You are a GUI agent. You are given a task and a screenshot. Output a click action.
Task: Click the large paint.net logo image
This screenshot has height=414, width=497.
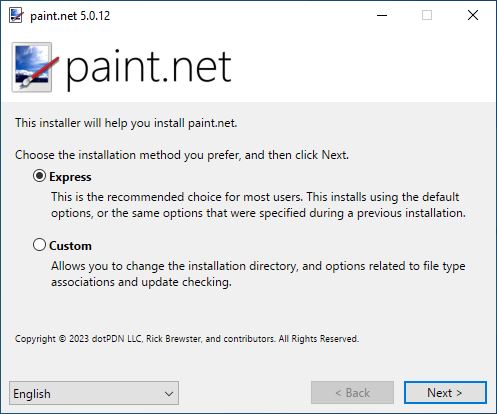[35, 67]
